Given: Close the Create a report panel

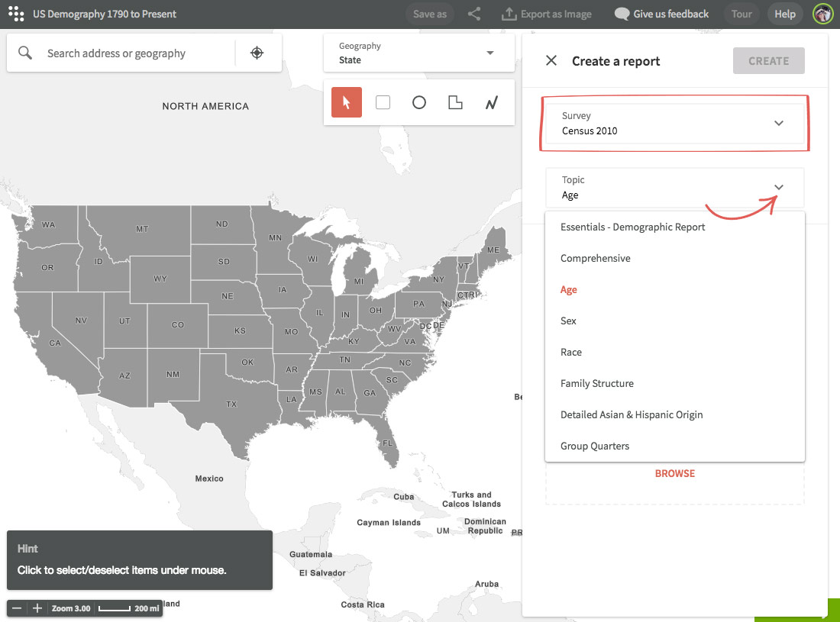Looking at the screenshot, I should pos(551,61).
